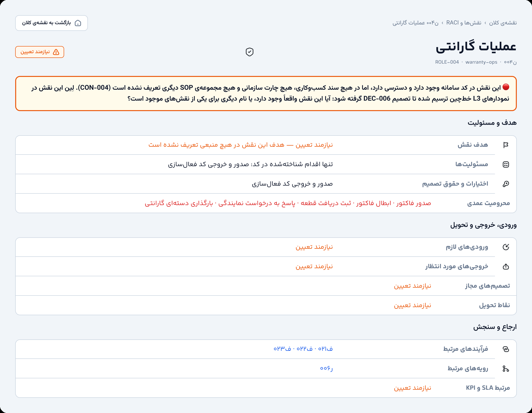
Task: Click the نیازمند تعیین warning badge
Action: [x=40, y=52]
